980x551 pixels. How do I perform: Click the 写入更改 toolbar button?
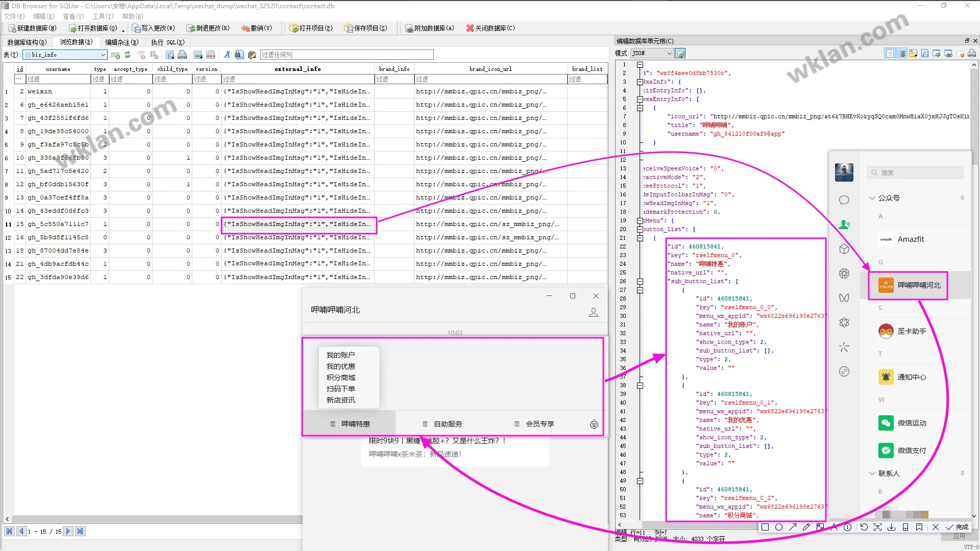point(154,28)
